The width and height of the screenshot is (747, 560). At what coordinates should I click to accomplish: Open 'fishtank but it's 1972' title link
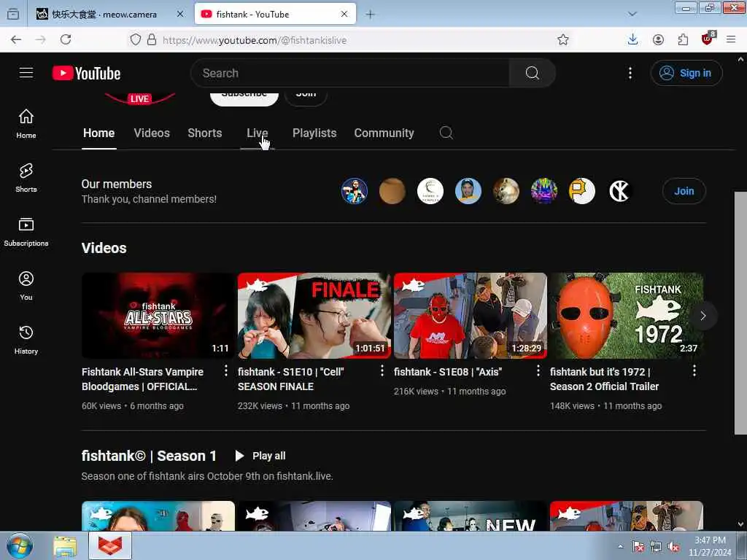pos(604,379)
